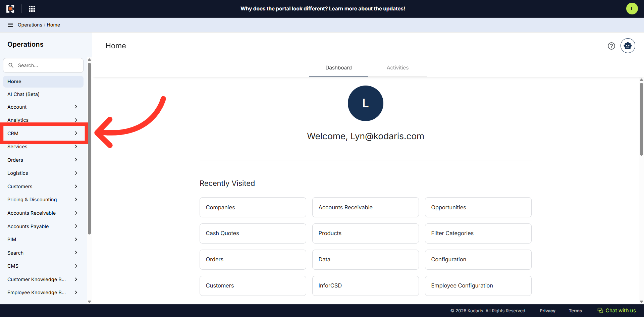644x317 pixels.
Task: Expand the Account menu chevron
Action: pos(76,107)
